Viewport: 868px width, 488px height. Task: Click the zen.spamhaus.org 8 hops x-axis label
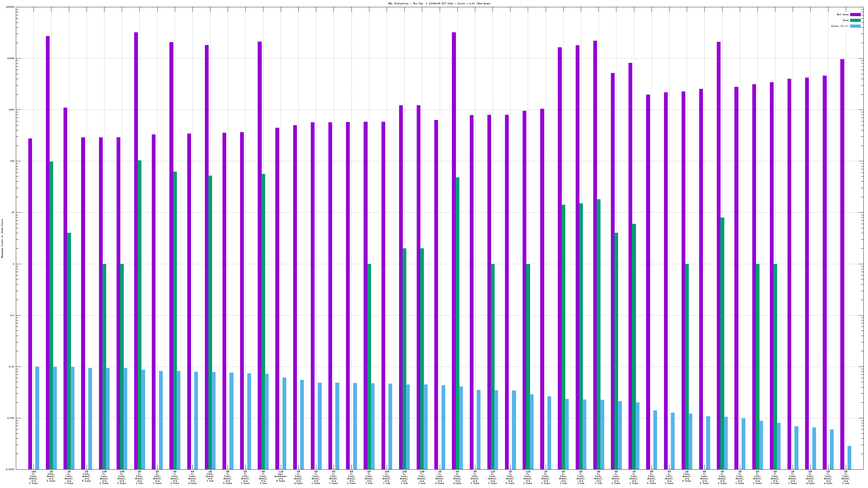pyautogui.click(x=281, y=476)
